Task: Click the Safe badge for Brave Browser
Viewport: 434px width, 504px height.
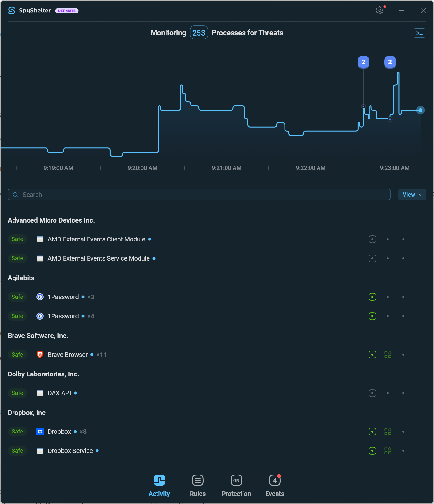Action: [x=17, y=355]
